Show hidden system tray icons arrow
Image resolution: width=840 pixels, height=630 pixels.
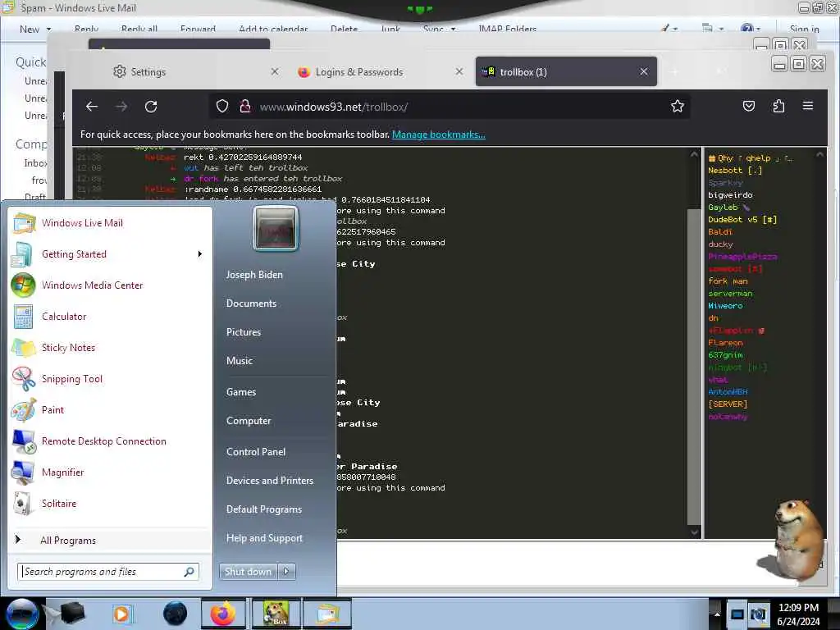[717, 614]
